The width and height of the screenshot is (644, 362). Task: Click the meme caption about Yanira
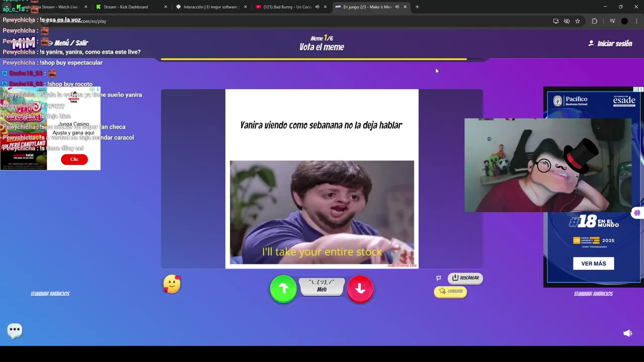[321, 125]
